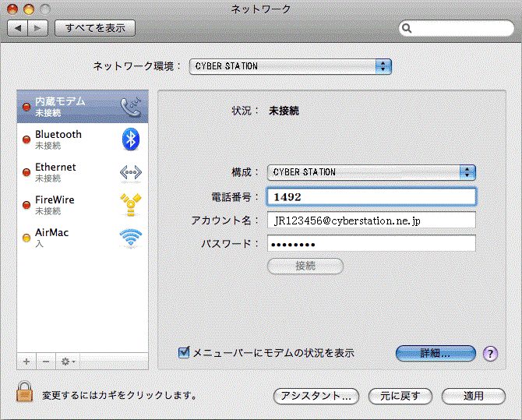Open help with question mark button
The height and width of the screenshot is (420, 522).
[490, 354]
